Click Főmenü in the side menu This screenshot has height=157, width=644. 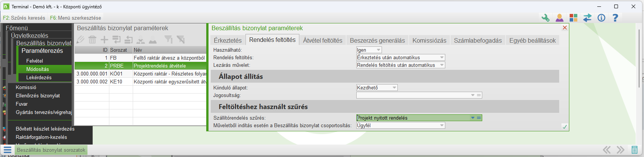coord(17,28)
